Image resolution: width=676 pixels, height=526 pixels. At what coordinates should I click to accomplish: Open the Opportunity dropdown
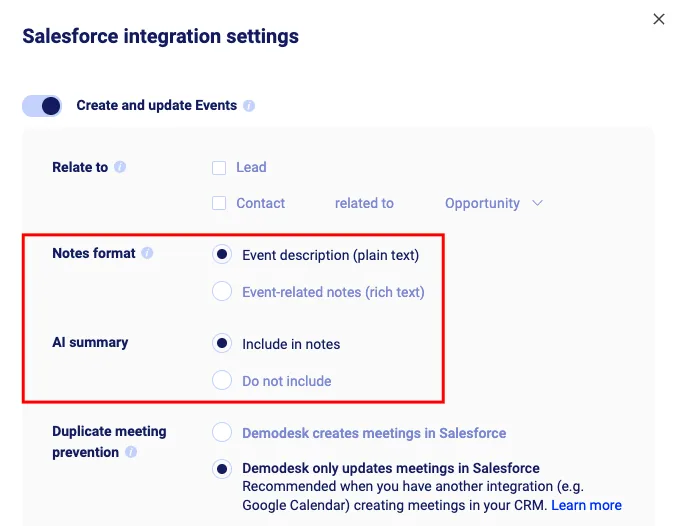click(x=494, y=203)
